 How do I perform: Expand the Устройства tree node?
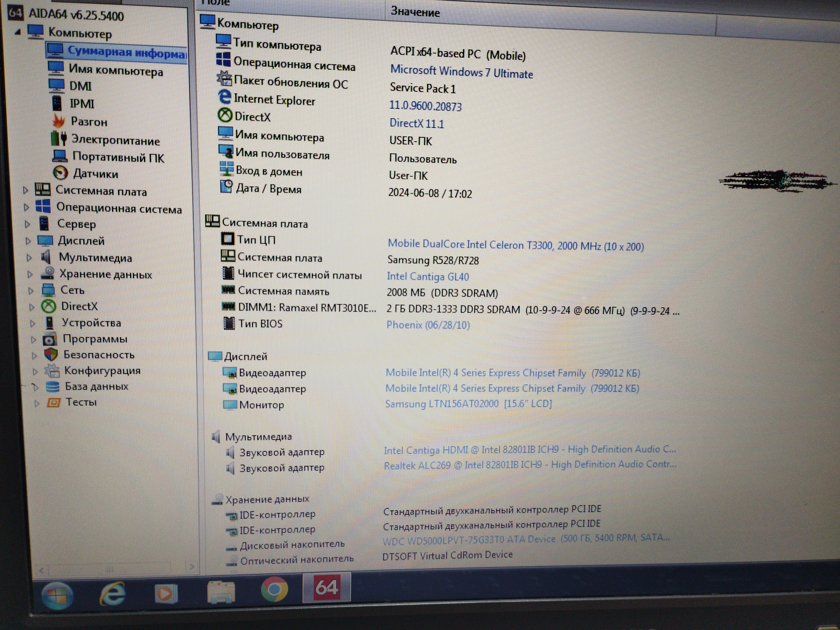click(32, 323)
